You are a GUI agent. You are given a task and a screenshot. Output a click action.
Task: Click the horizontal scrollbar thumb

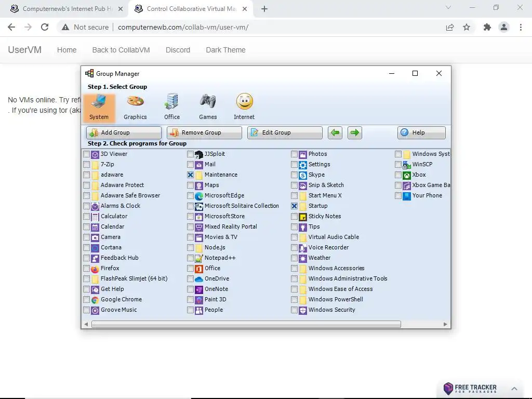click(246, 324)
